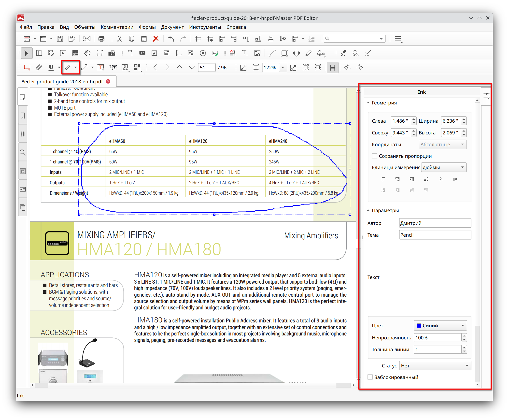
Task: Open the Attachments side panel
Action: (x=23, y=134)
